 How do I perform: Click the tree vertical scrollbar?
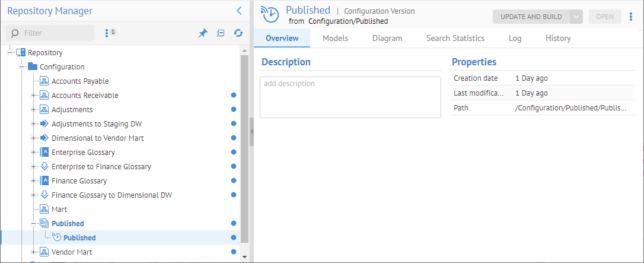click(x=244, y=148)
